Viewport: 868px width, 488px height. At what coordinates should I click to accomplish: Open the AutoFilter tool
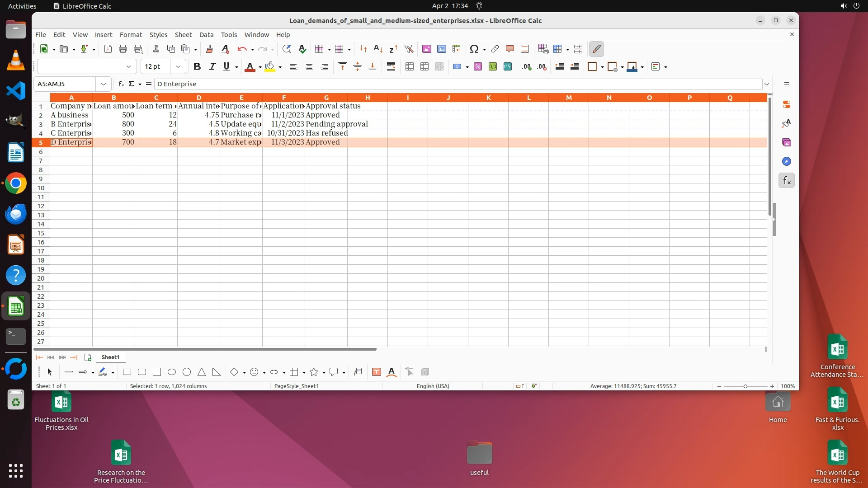[409, 49]
